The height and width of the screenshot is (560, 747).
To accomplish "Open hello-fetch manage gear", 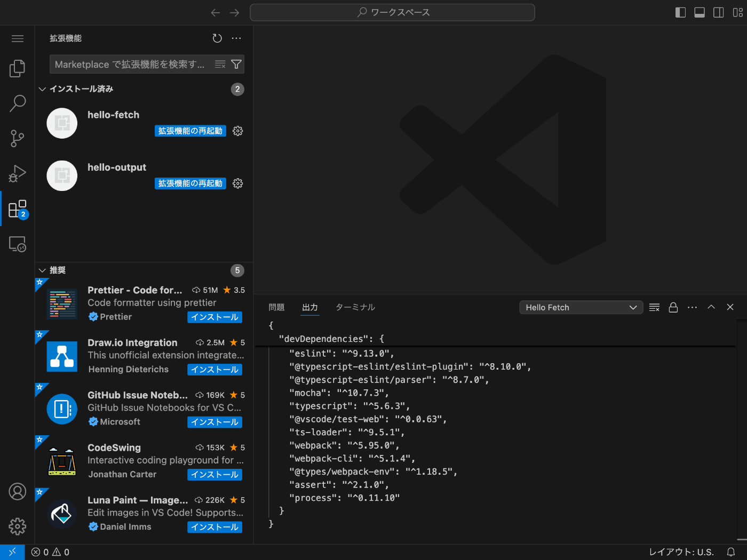I will pyautogui.click(x=238, y=131).
